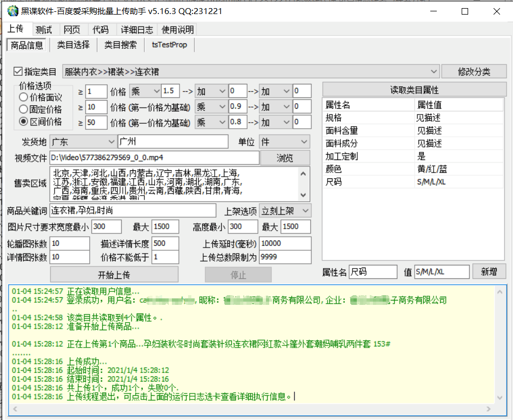Select the 颜色 attribute row
Viewport: 513px width, 420px height.
pyautogui.click(x=413, y=169)
